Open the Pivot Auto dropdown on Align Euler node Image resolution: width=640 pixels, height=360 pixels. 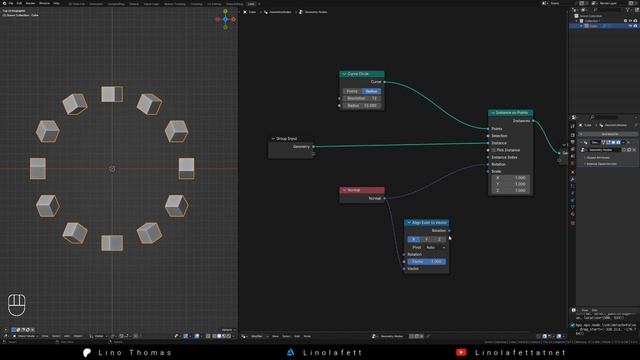tap(436, 247)
